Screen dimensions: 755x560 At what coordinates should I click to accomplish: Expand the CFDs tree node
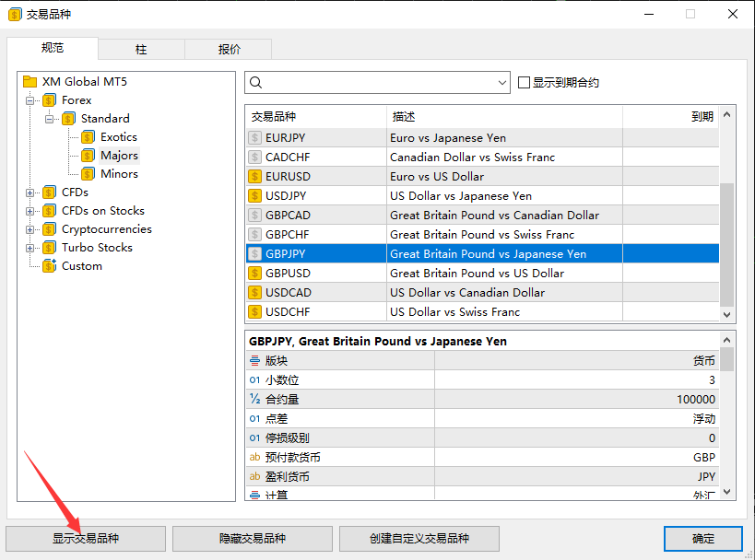click(30, 192)
